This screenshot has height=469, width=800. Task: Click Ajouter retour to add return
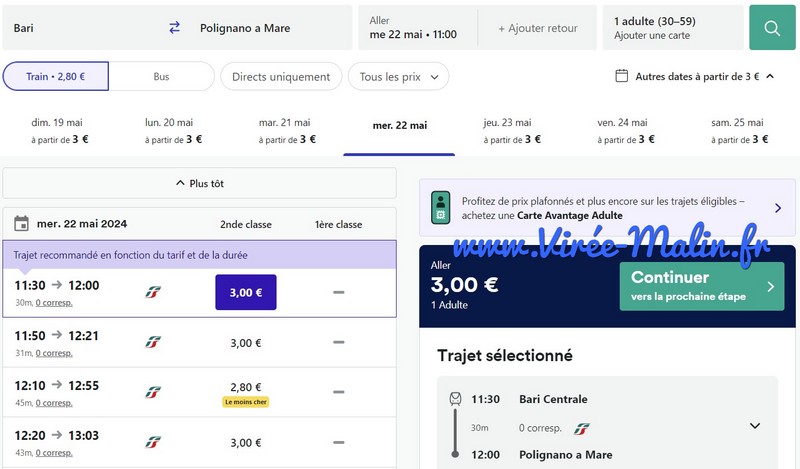click(x=538, y=28)
